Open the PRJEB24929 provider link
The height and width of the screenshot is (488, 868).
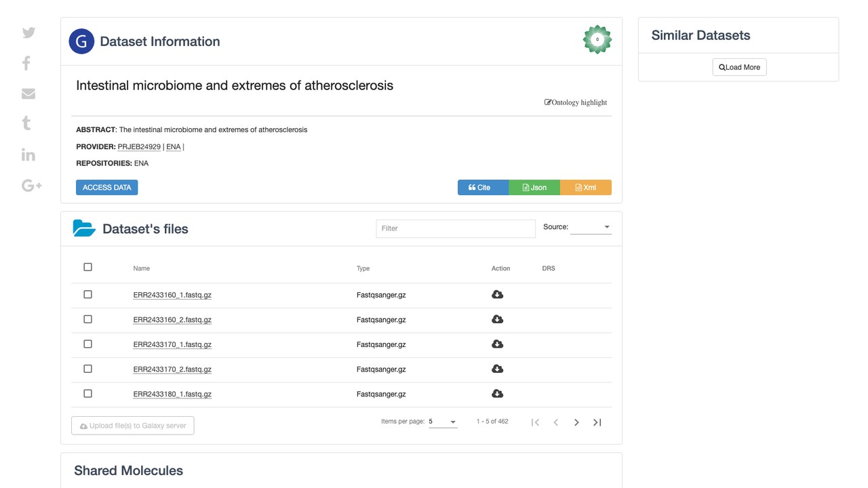click(x=139, y=146)
